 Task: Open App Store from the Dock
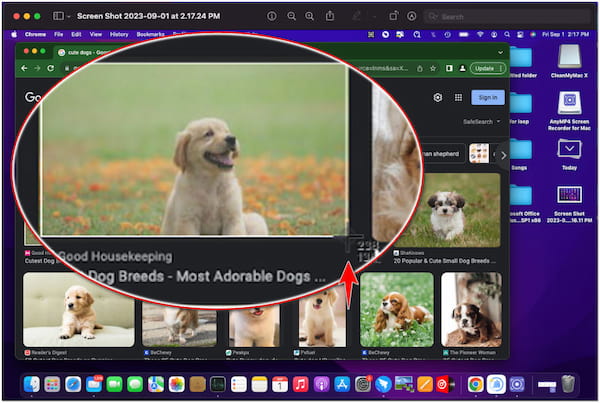pyautogui.click(x=342, y=384)
